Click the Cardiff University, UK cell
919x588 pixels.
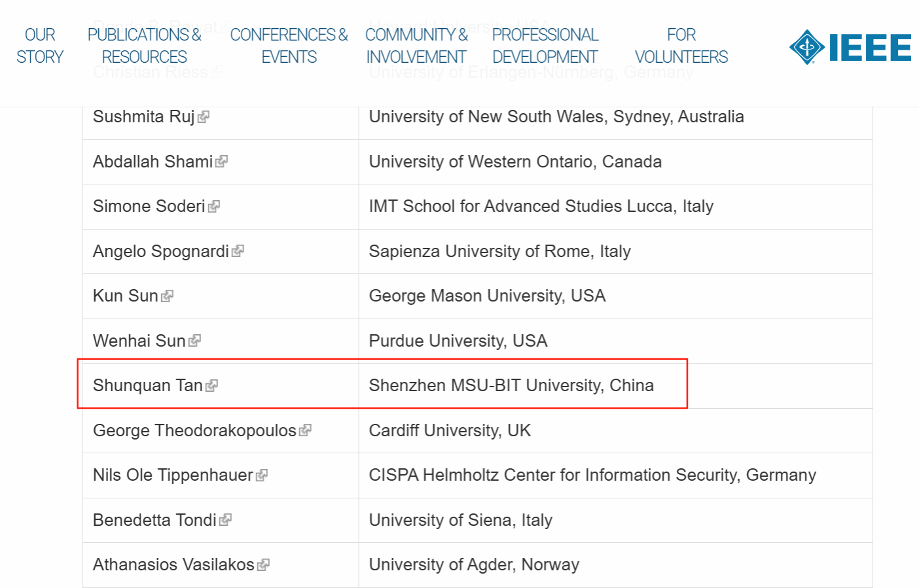[x=450, y=431]
